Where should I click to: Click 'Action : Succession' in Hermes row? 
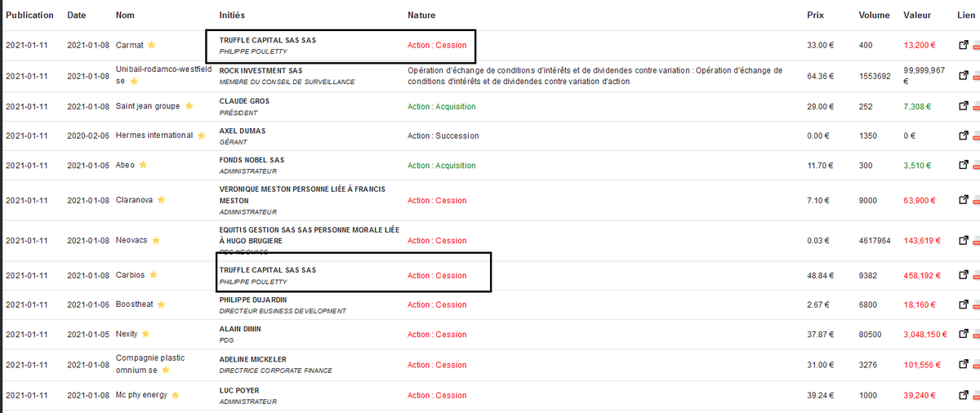[443, 135]
